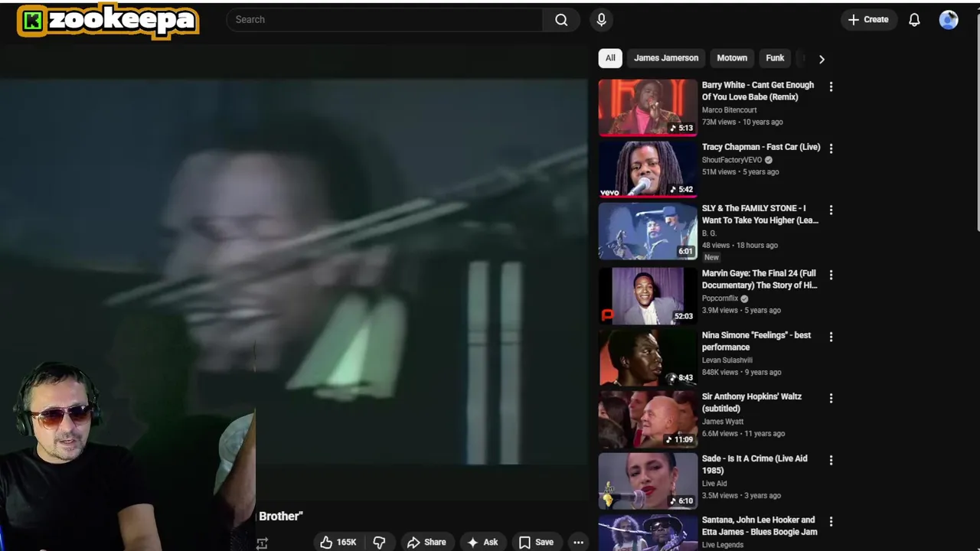The image size is (980, 551).
Task: Show more filter chips with right chevron
Action: tap(822, 59)
